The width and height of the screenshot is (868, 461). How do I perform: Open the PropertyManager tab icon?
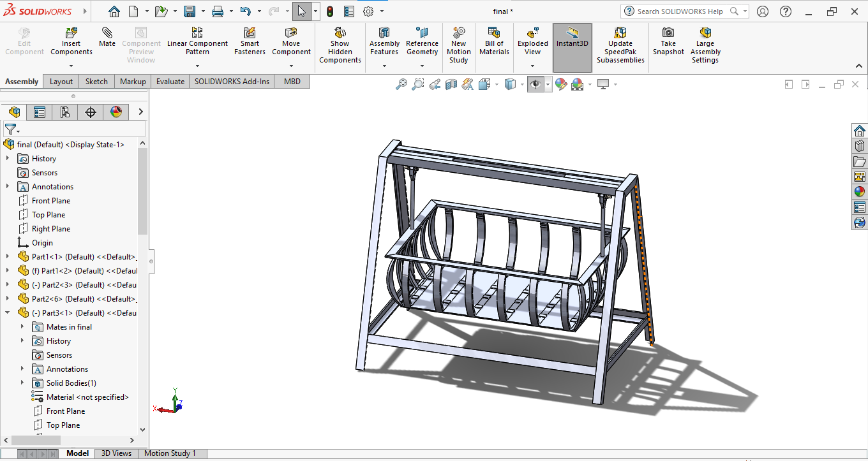(40, 112)
